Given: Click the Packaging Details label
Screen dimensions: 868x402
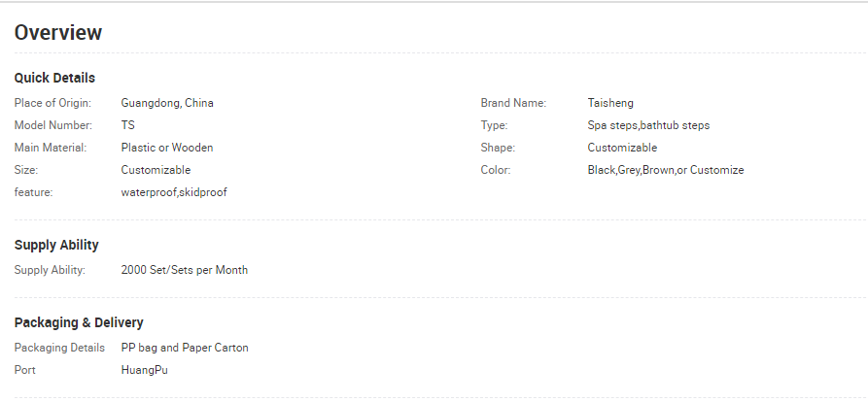Looking at the screenshot, I should click(59, 348).
